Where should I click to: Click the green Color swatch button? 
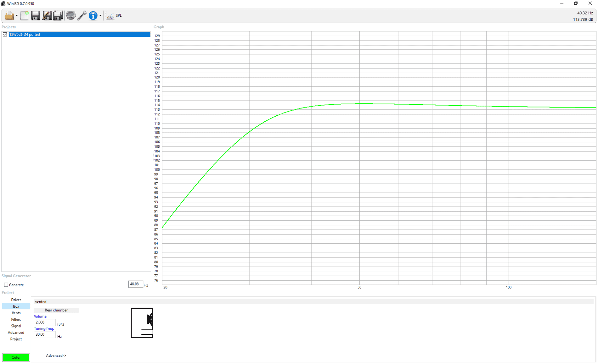point(16,357)
